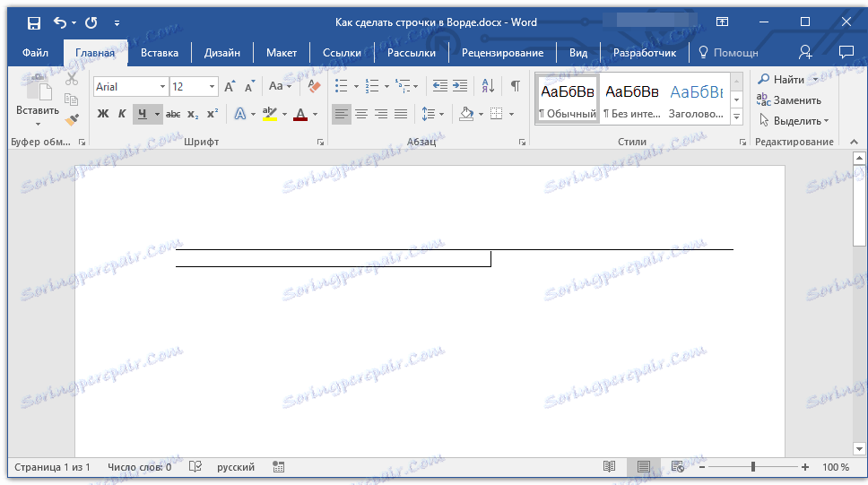Viewport: 868px width, 485px height.
Task: Toggle subscript formatting
Action: tap(193, 114)
